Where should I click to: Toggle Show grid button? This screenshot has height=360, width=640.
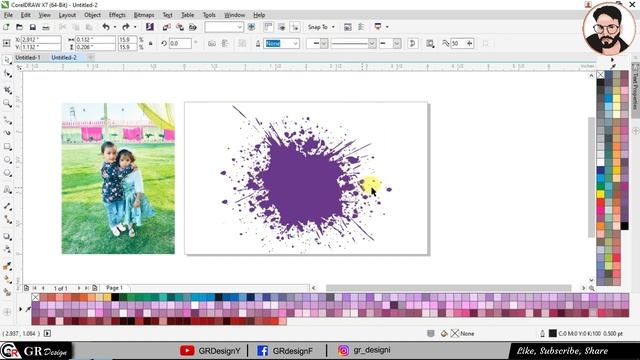(282, 27)
